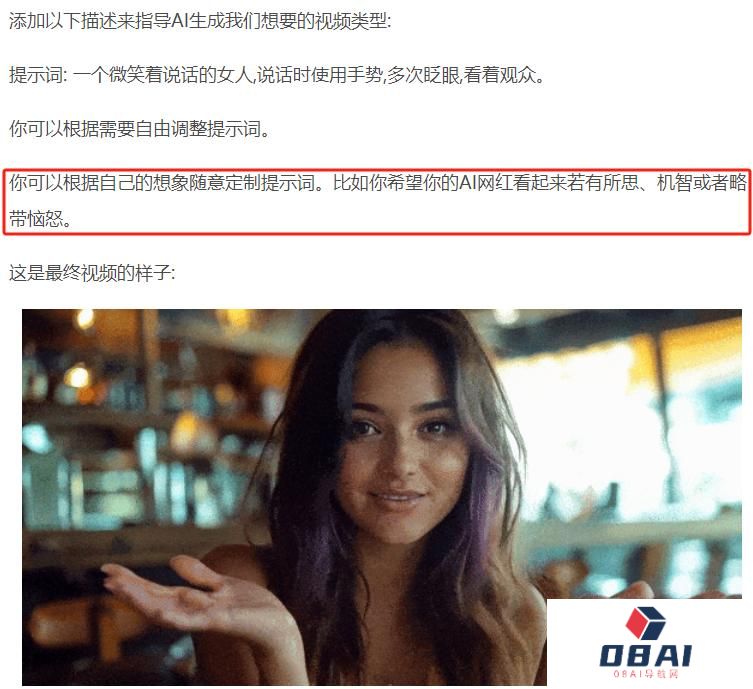Viewport: 753px width, 689px height.
Task: Click the words 机智或者略 in red box
Action: click(x=702, y=183)
